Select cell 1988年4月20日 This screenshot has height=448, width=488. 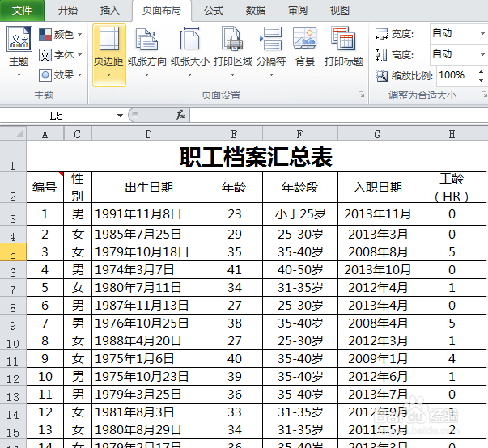(x=149, y=341)
